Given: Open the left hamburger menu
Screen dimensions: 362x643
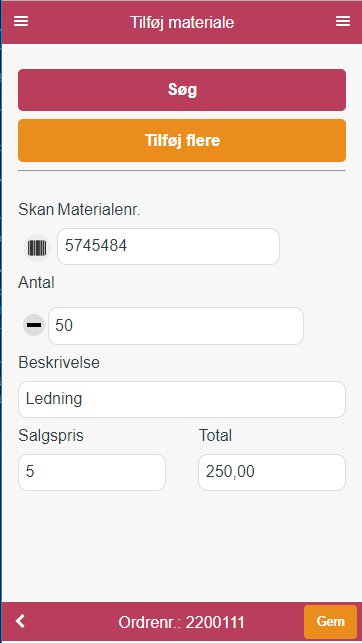Looking at the screenshot, I should click(21, 22).
